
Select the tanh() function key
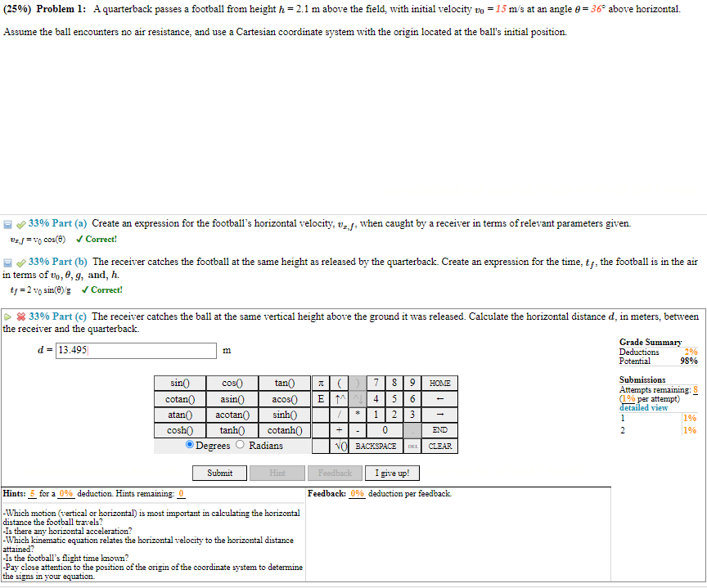click(x=232, y=430)
